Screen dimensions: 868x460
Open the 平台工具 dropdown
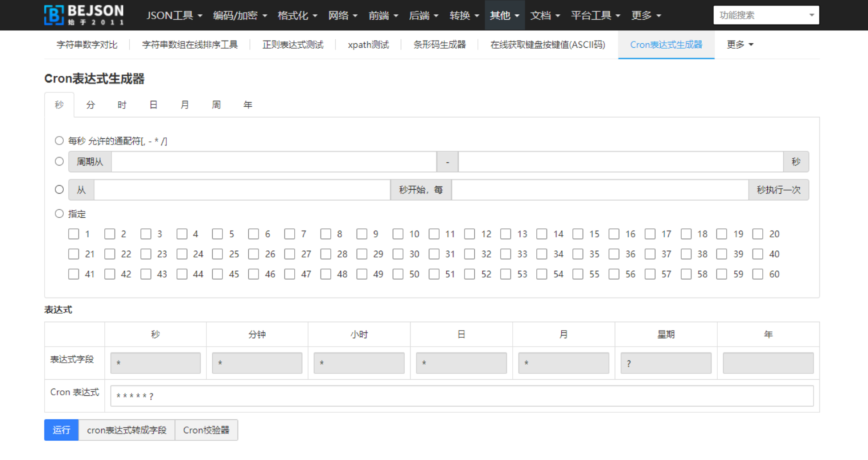(596, 16)
